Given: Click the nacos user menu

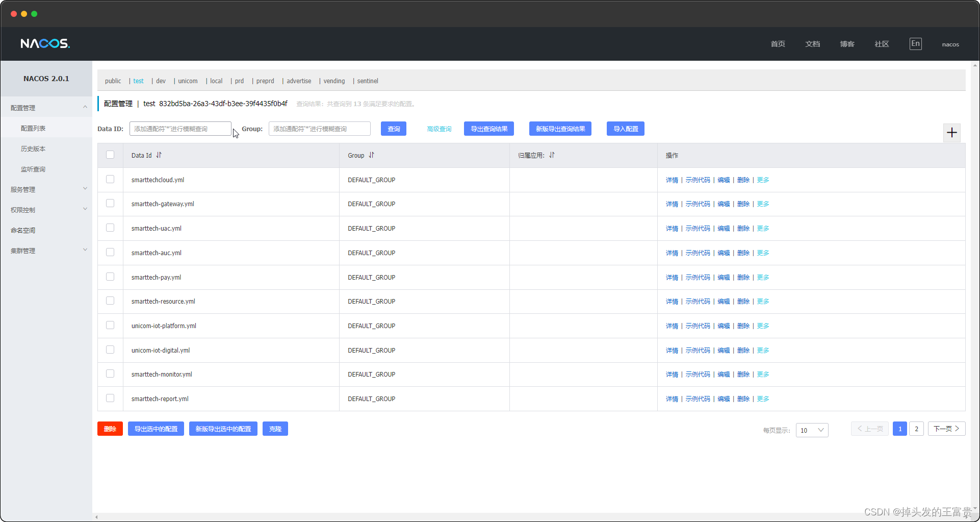Looking at the screenshot, I should 950,44.
